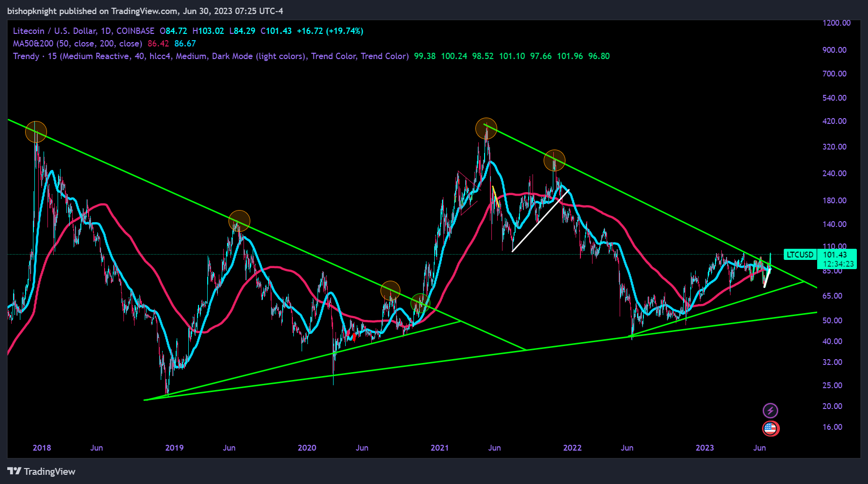
Task: Click the 2022 time axis label
Action: tap(572, 448)
